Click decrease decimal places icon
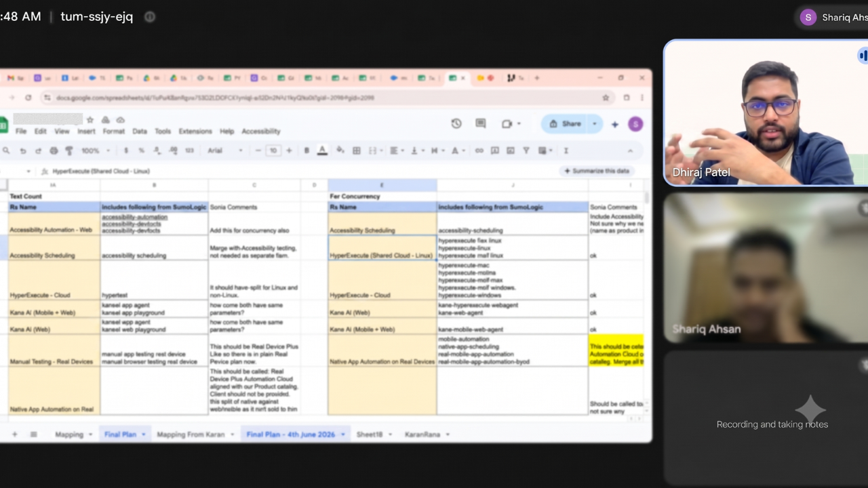The image size is (868, 488). point(157,150)
